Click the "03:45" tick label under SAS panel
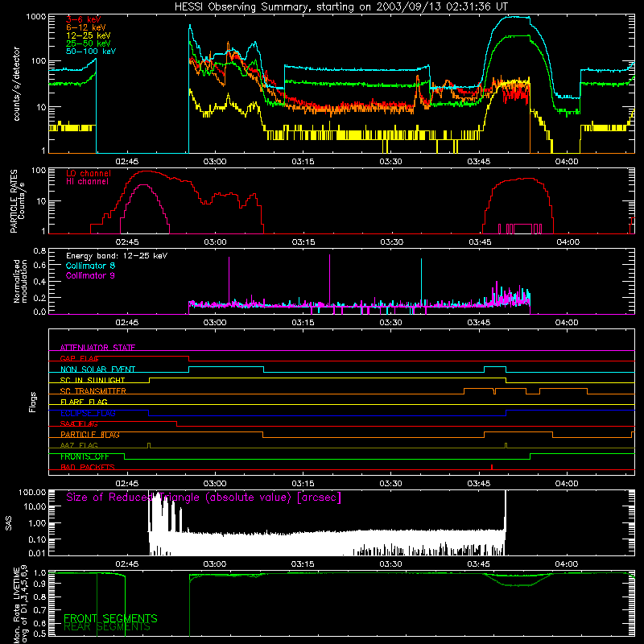Screen dimensions: 644x644 tap(478, 564)
